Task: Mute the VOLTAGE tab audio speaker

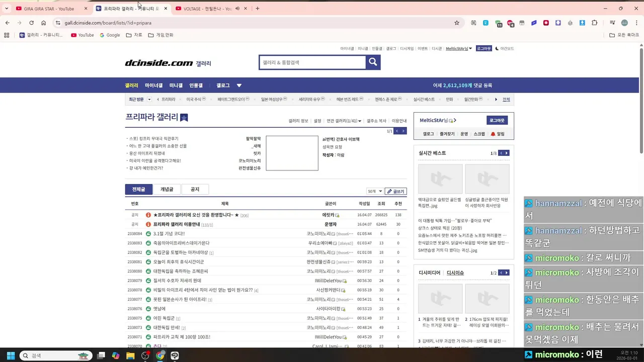Action: (237, 9)
